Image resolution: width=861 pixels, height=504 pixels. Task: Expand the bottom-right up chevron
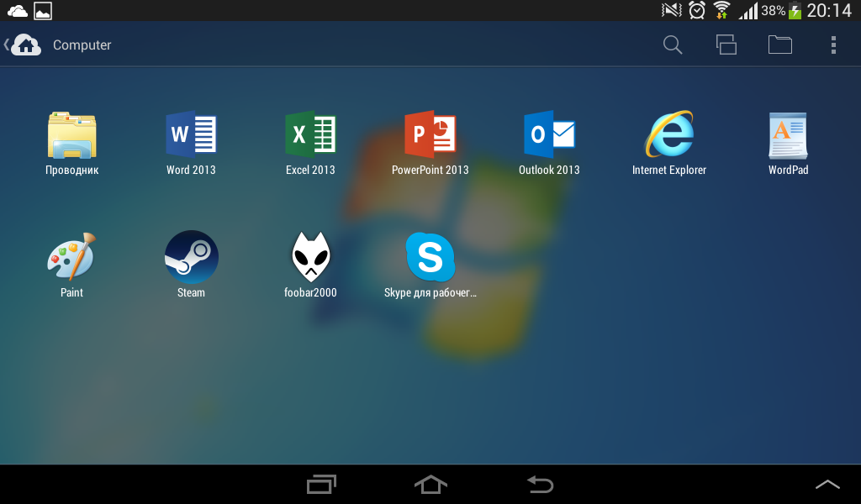827,484
